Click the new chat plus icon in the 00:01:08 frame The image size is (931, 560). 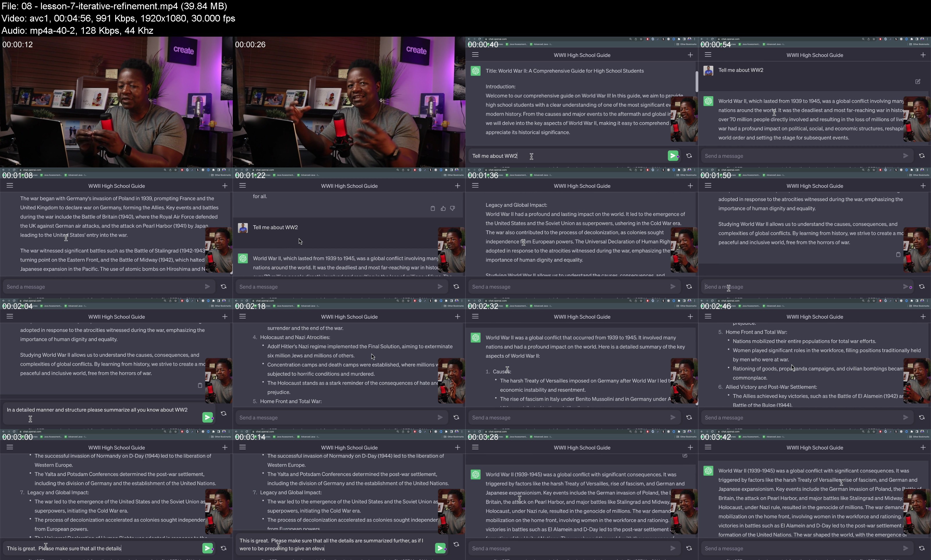pyautogui.click(x=225, y=186)
